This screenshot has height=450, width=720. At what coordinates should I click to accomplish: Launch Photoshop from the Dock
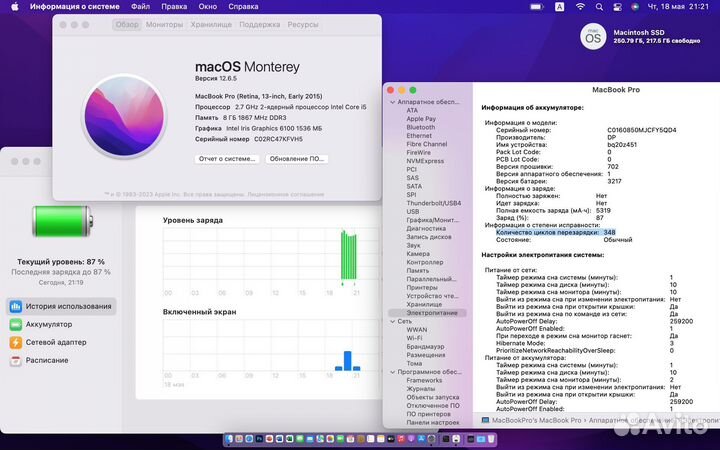click(259, 439)
